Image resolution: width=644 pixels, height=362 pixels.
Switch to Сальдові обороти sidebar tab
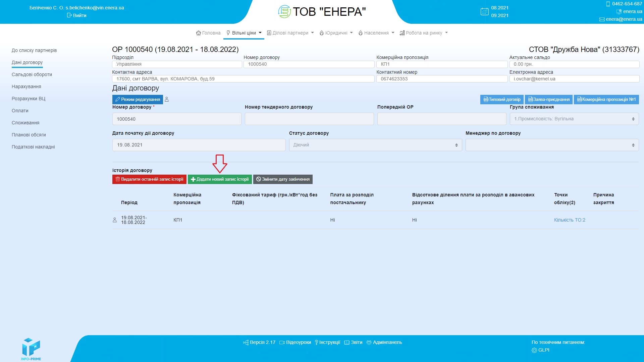click(x=32, y=74)
